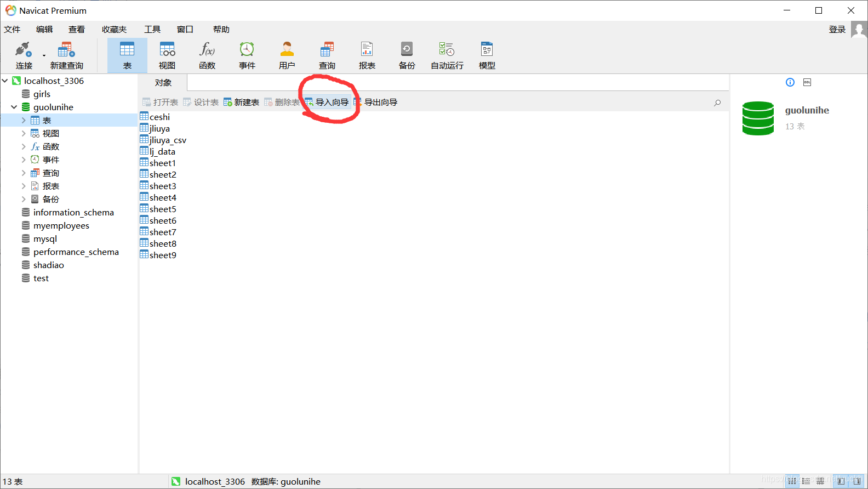The height and width of the screenshot is (489, 868).
Task: Open the 编辑 menu
Action: tap(44, 30)
